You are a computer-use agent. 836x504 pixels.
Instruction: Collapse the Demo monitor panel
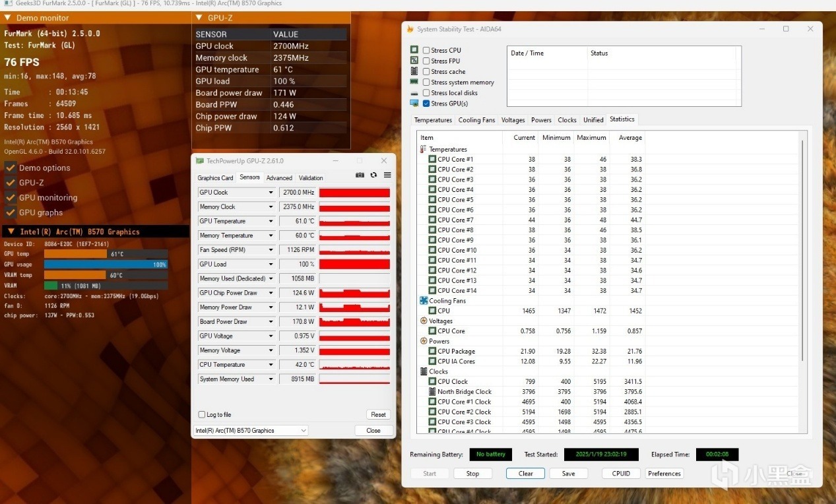[x=7, y=18]
